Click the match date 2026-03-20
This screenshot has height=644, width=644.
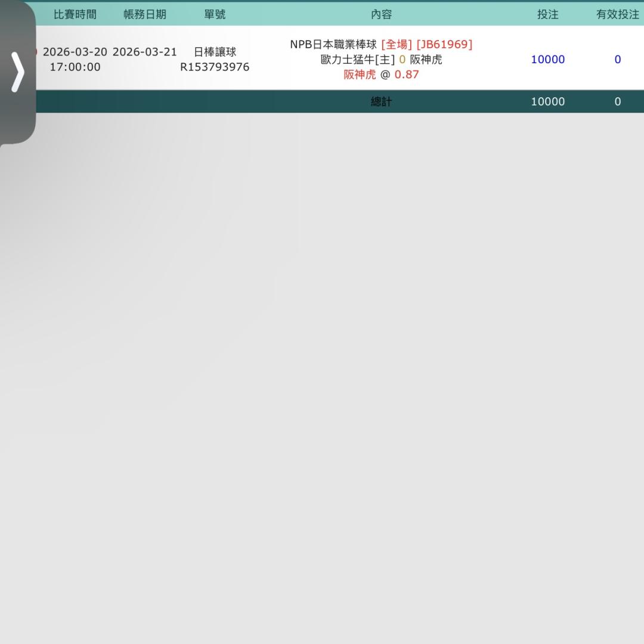75,52
